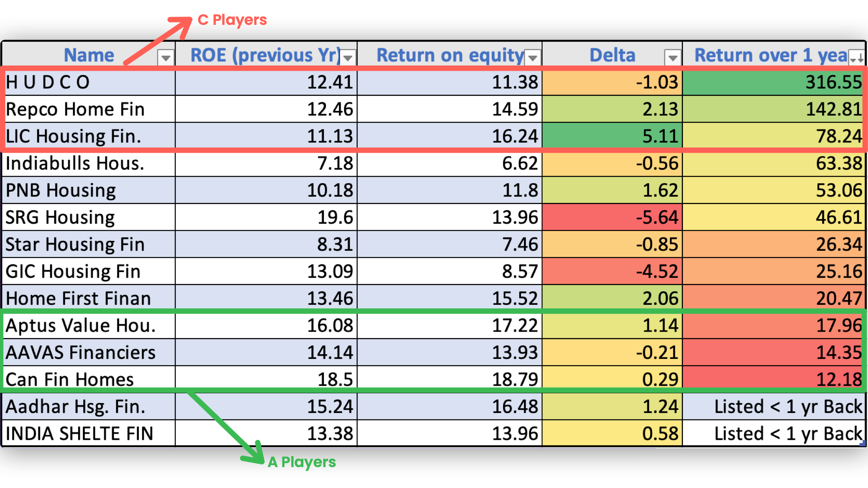Select Aptus Value's 17.22 ROE cell

tap(450, 325)
